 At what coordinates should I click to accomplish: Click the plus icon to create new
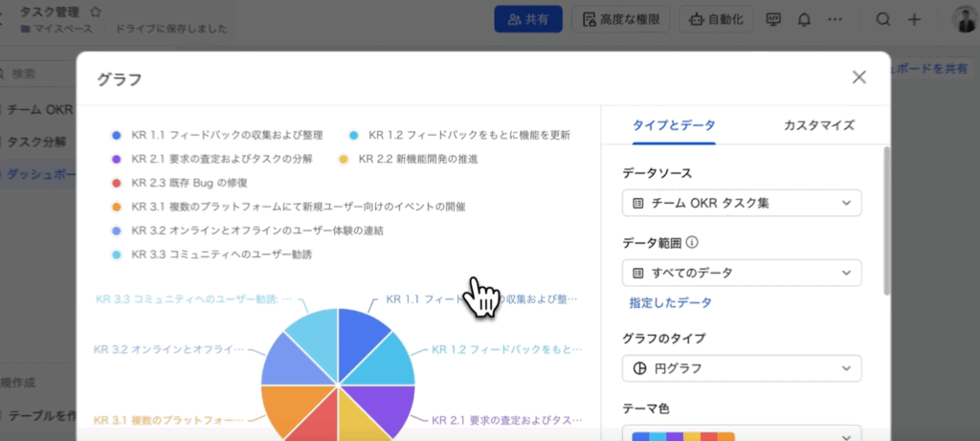pyautogui.click(x=914, y=19)
